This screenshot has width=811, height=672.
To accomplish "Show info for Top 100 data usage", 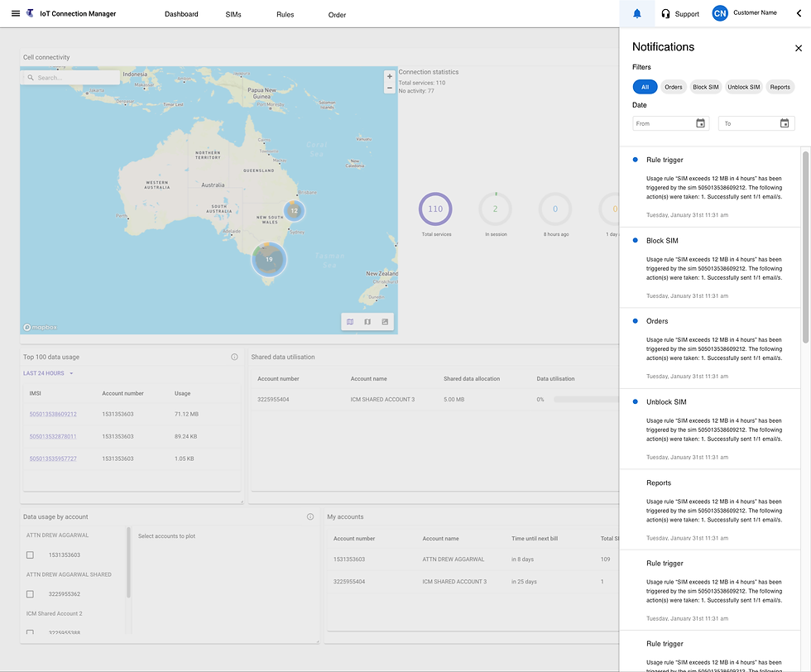I will (234, 357).
